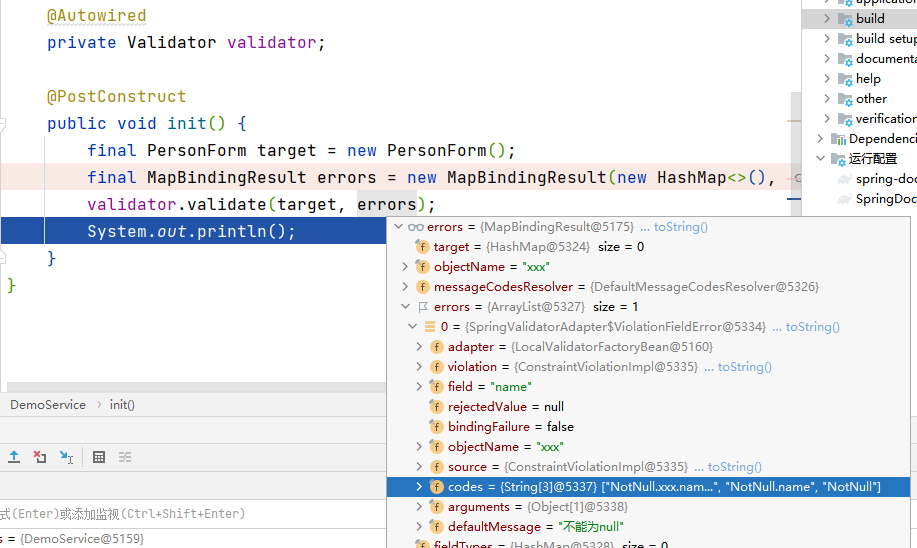Expand the field = "name" entry
The width and height of the screenshot is (917, 548).
tap(419, 387)
